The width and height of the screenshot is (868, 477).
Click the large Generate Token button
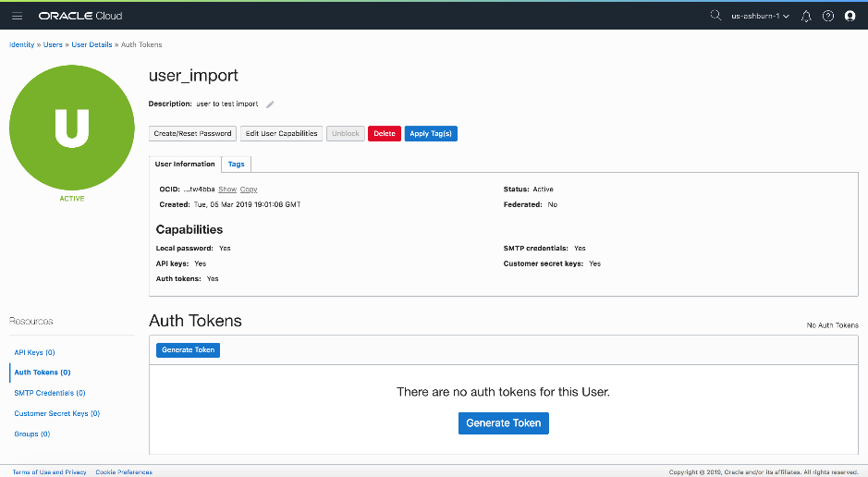click(504, 423)
